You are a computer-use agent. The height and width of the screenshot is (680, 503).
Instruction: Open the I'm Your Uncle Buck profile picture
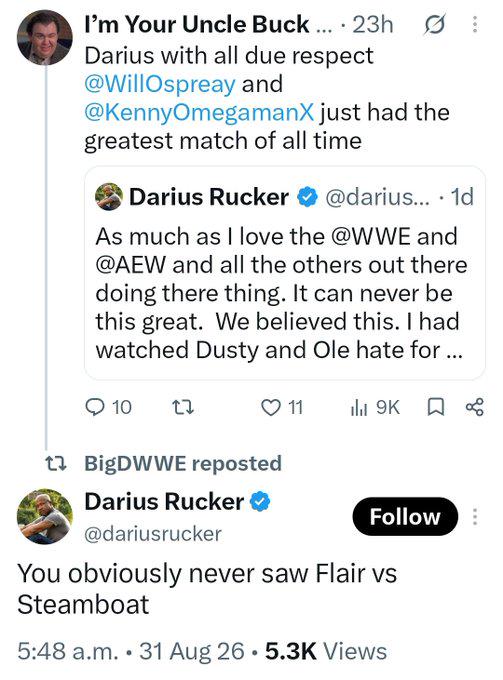coord(45,37)
